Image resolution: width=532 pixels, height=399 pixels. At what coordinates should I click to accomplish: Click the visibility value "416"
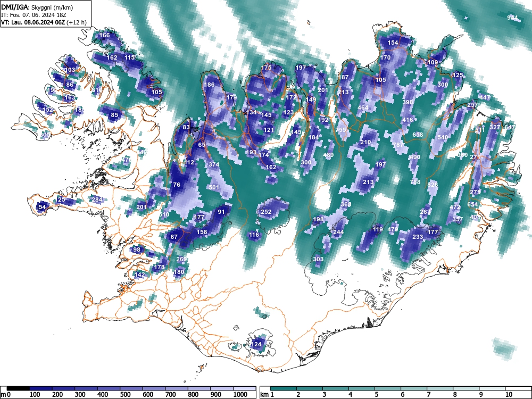pos(408,119)
